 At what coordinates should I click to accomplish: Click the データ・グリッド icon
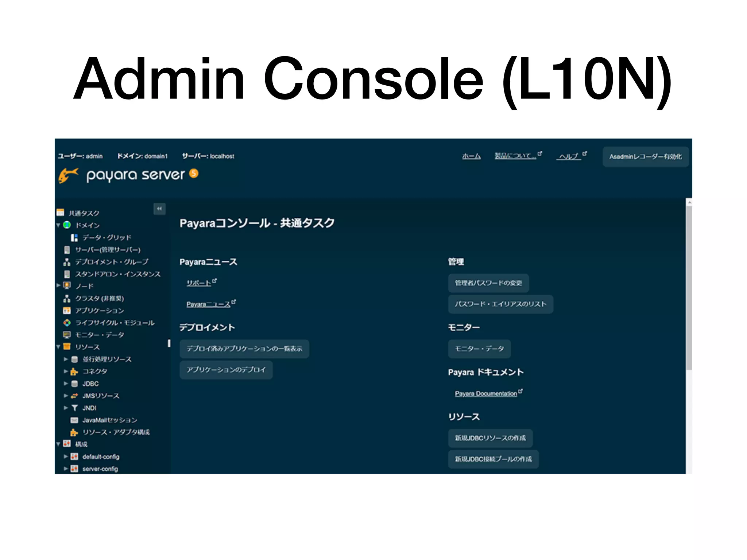click(74, 238)
